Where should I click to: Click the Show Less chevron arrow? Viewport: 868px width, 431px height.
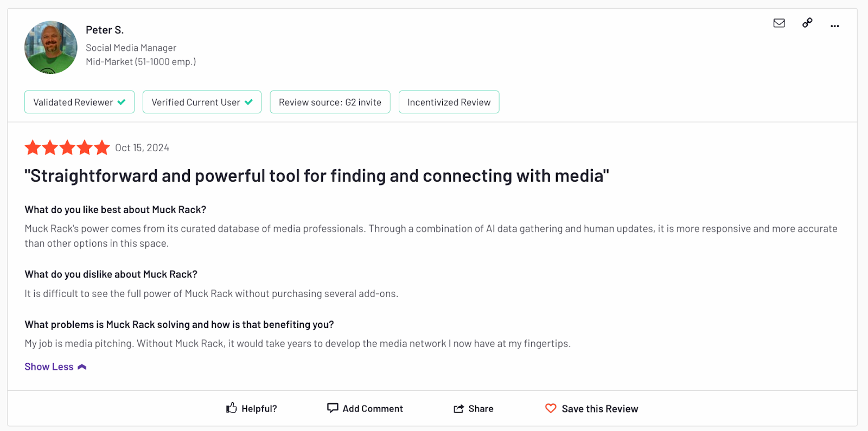(82, 367)
